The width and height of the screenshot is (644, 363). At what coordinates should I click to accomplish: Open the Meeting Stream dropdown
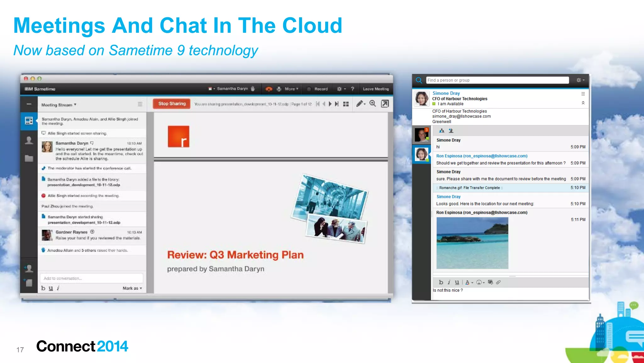pyautogui.click(x=59, y=105)
